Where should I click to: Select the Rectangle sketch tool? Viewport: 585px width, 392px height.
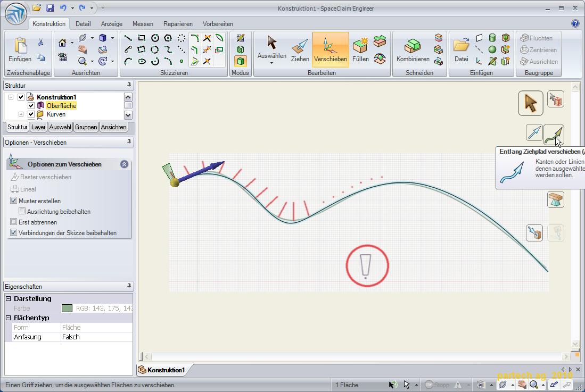pyautogui.click(x=142, y=38)
